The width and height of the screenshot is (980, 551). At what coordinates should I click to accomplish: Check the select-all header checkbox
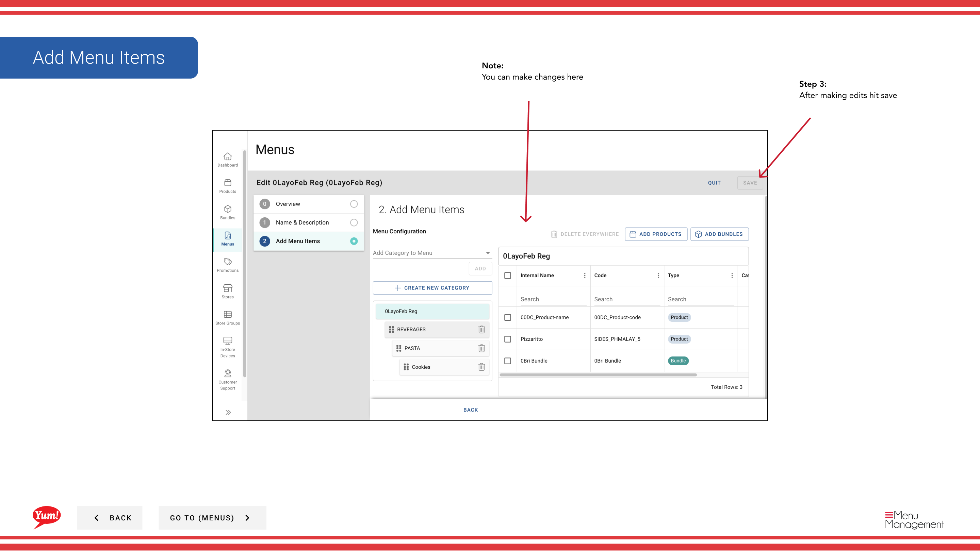click(507, 275)
